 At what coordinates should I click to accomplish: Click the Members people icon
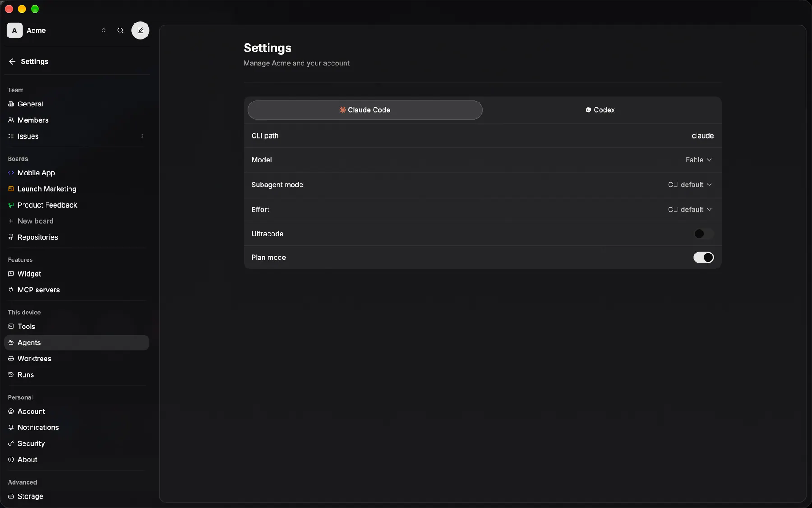[11, 120]
